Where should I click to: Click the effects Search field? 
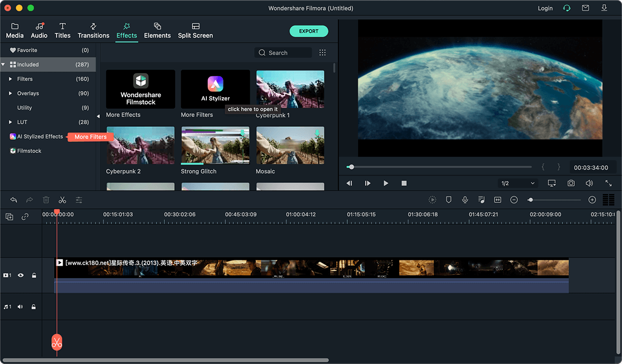click(x=284, y=53)
